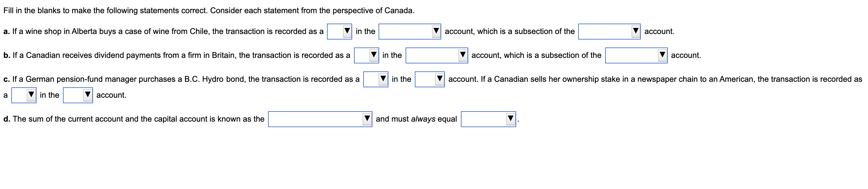Open the subsection dropdown at the end of statement a
Image resolution: width=868 pixels, height=189 pixels.
608,32
